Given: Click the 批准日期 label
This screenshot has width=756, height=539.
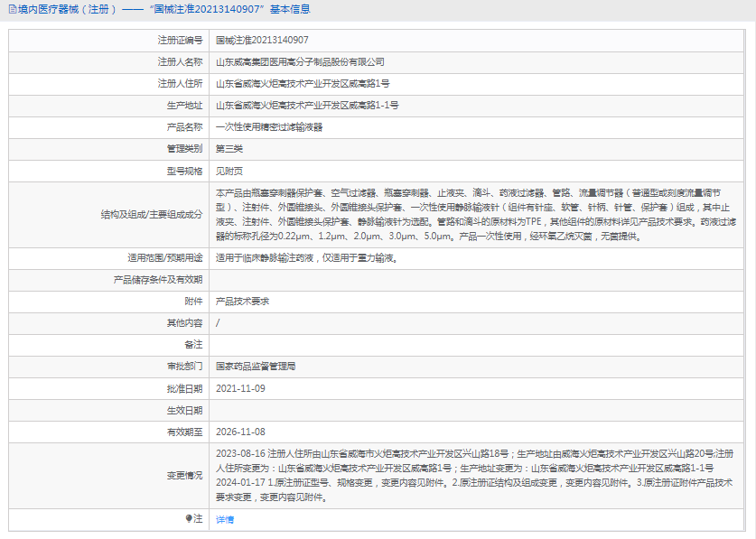Looking at the screenshot, I should (184, 388).
